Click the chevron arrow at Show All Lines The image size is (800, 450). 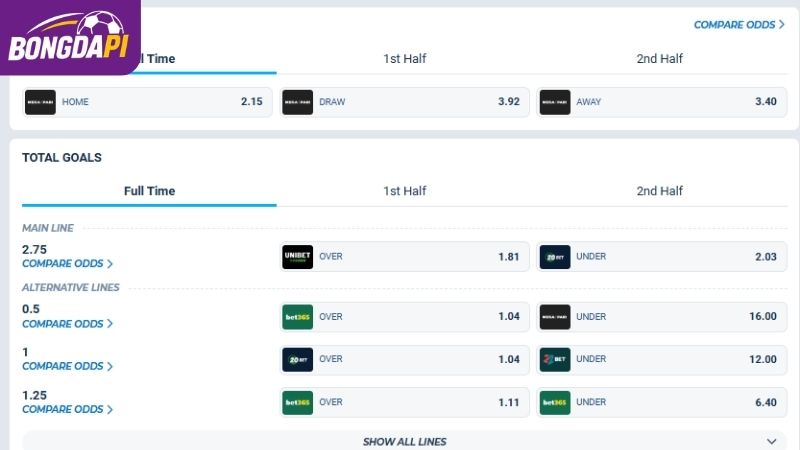pos(771,441)
